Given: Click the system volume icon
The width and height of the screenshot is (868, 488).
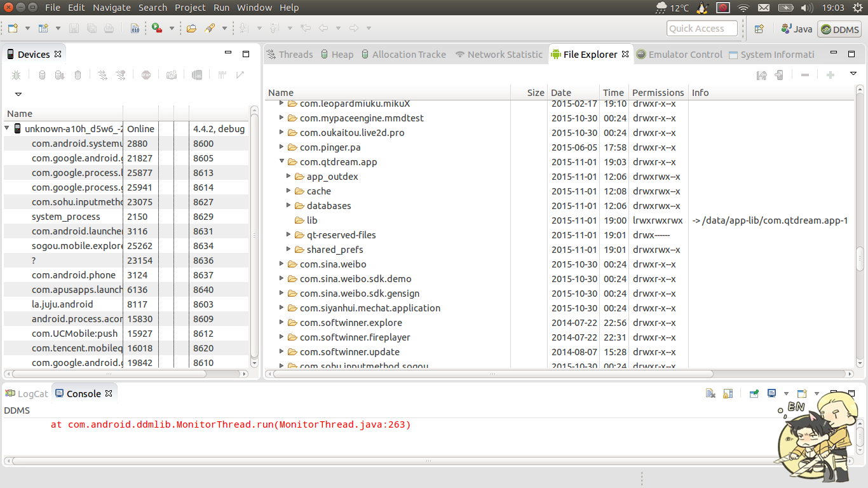Looking at the screenshot, I should tap(807, 8).
